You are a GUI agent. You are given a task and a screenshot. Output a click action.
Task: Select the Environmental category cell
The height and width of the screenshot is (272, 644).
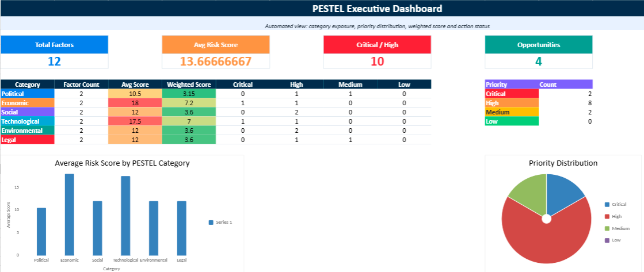click(27, 131)
